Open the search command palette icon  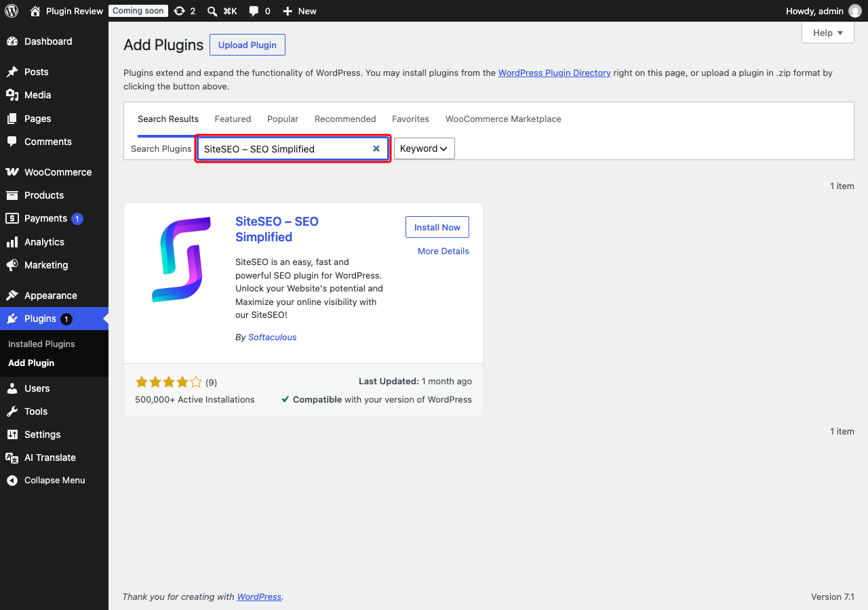pyautogui.click(x=212, y=11)
